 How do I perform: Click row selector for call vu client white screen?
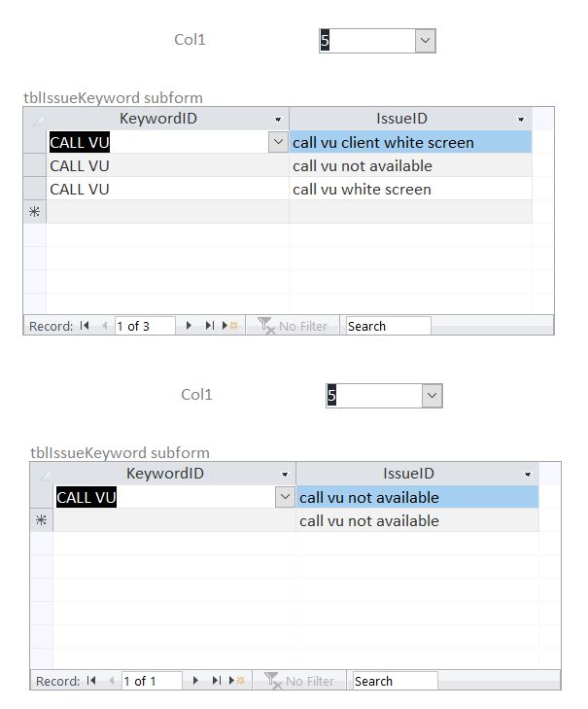pos(35,142)
